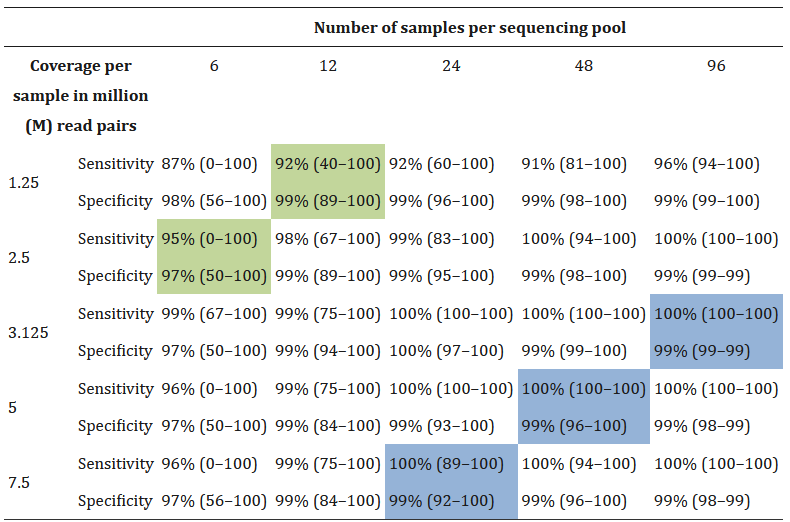Screen dimensions: 790x522
Task: Select the green cell "92% (40–100)"
Action: pyautogui.click(x=328, y=163)
